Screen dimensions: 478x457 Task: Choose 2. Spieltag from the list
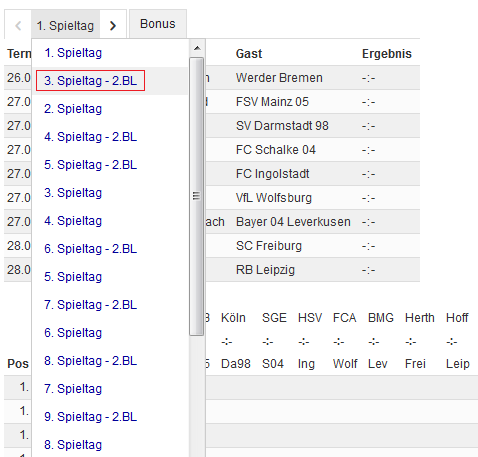73,109
